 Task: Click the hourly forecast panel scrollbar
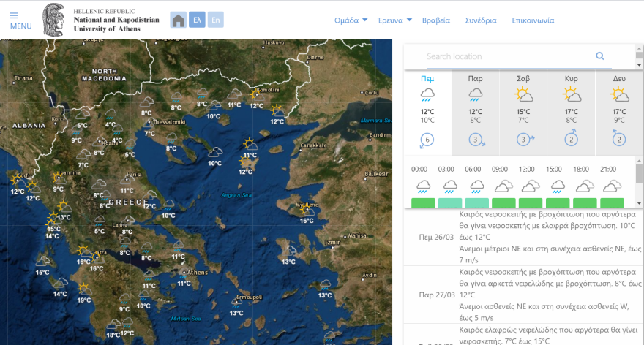pos(639,175)
